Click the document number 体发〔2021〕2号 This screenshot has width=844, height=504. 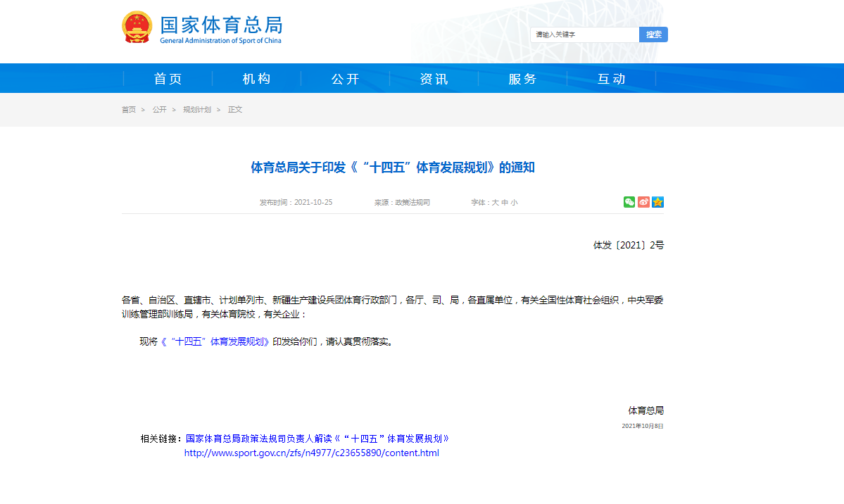[628, 245]
